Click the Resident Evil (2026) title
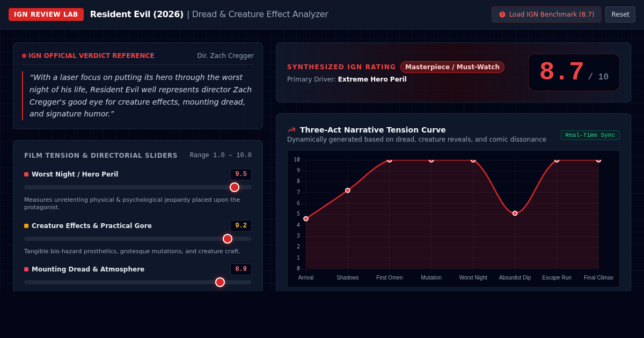The image size is (644, 338). (137, 14)
